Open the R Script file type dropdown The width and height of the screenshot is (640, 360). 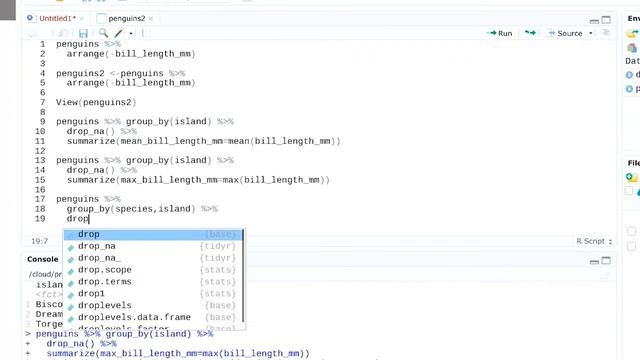(594, 241)
